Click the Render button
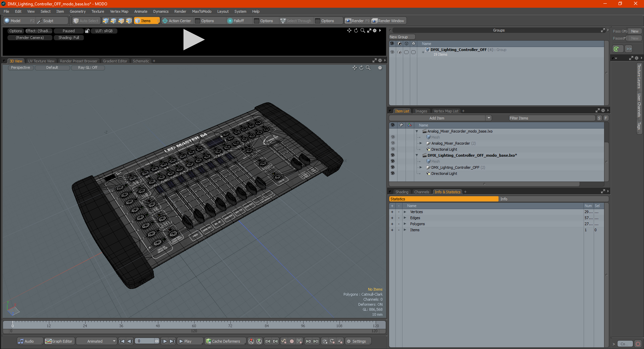This screenshot has height=349, width=644. point(357,21)
